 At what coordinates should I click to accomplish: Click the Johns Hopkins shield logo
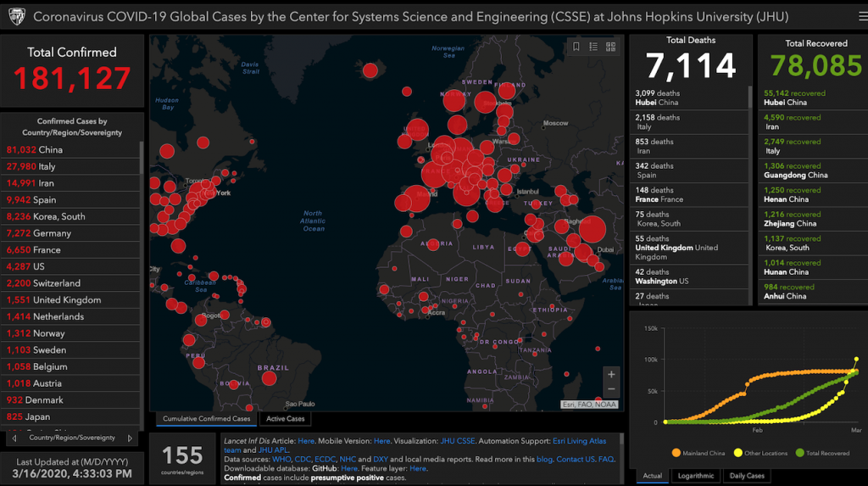pos(17,17)
